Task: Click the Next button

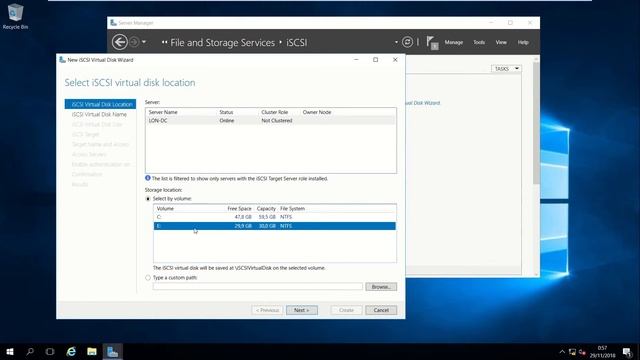Action: pos(302,310)
